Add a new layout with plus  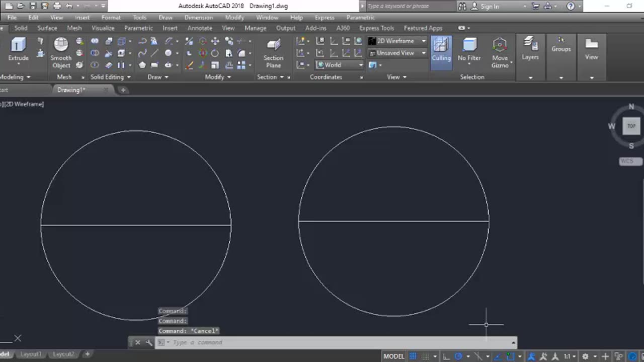click(87, 354)
